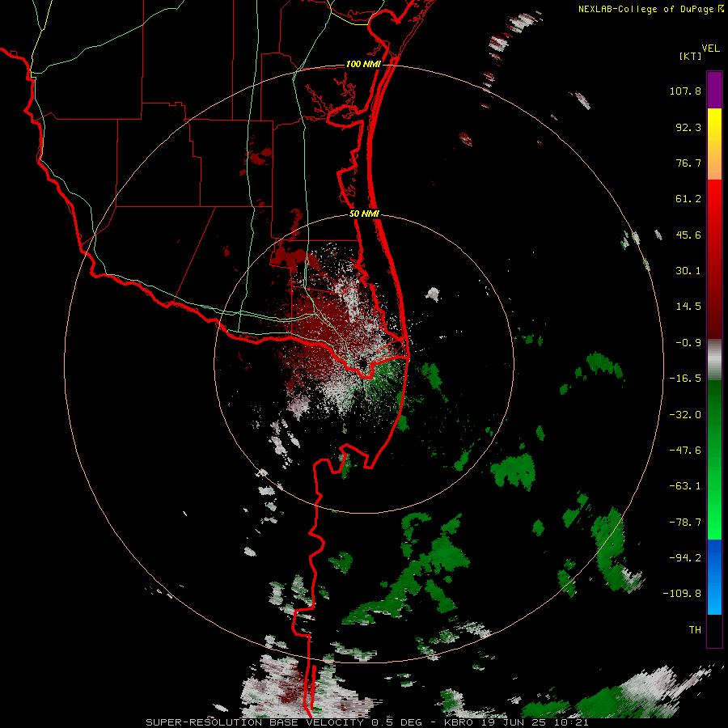Click the Super-Resolution Base Velocity caption text
The height and width of the screenshot is (728, 728).
click(x=366, y=722)
